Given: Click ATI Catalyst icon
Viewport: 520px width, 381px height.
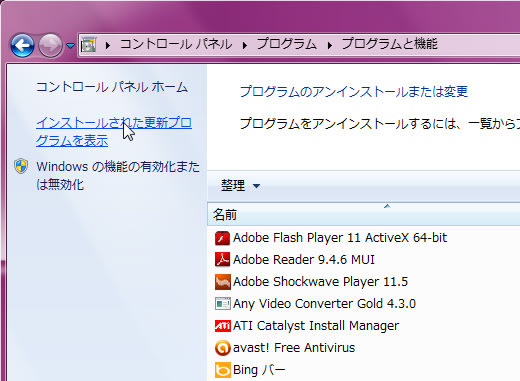Looking at the screenshot, I should click(222, 326).
